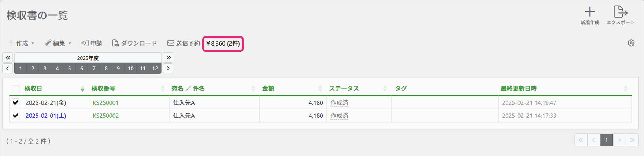Screen dimensions: 644x156
Task: Click the 新規作成 plus icon
Action: pyautogui.click(x=589, y=12)
